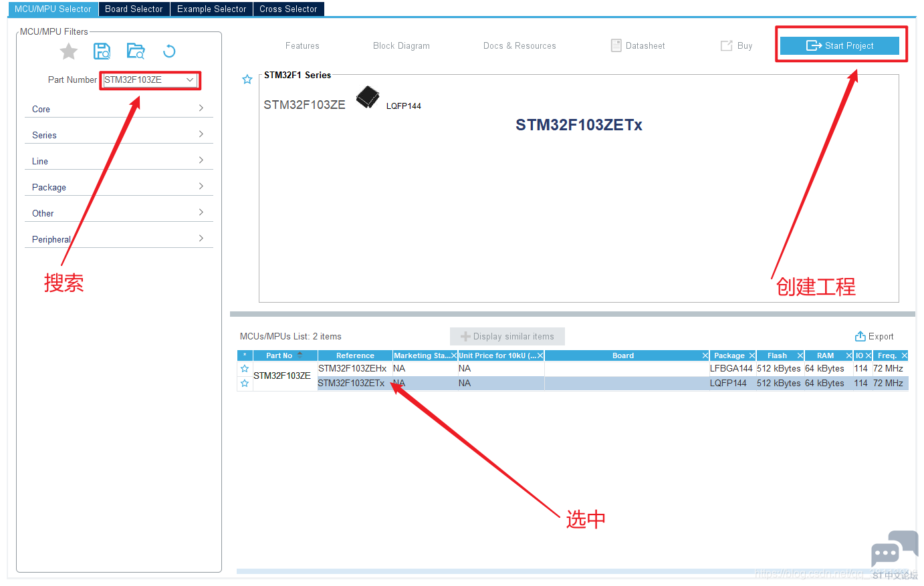Image resolution: width=924 pixels, height=586 pixels.
Task: Click the LQFP144 chip package image
Action: click(368, 97)
